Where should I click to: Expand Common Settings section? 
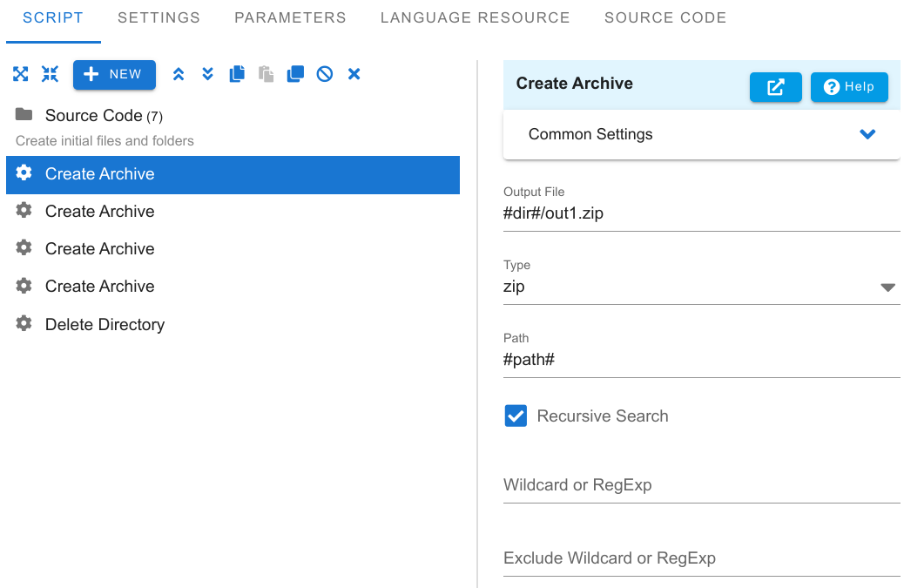coord(702,134)
